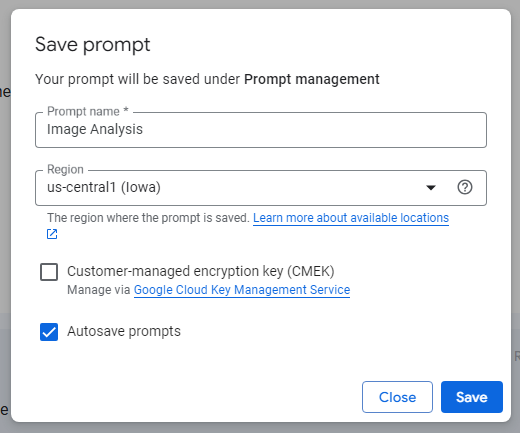Click the Prompt name field label
Image resolution: width=520 pixels, height=433 pixels.
88,111
